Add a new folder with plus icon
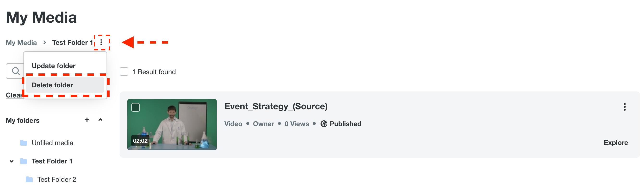The image size is (644, 194). [87, 120]
